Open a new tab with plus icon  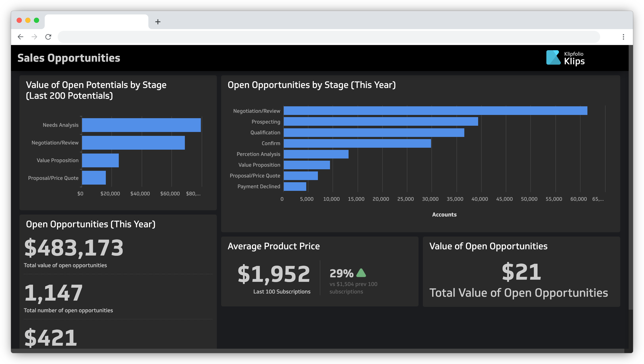[x=158, y=22]
